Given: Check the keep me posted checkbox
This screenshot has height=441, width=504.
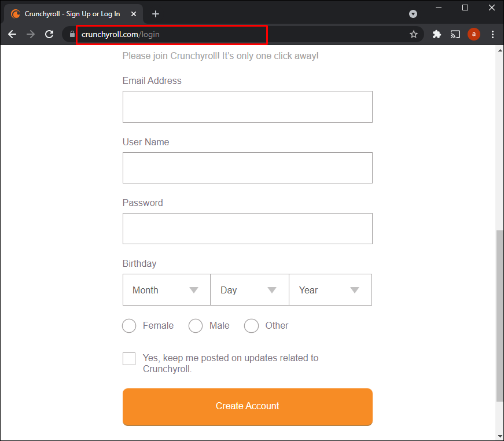Looking at the screenshot, I should pos(129,359).
